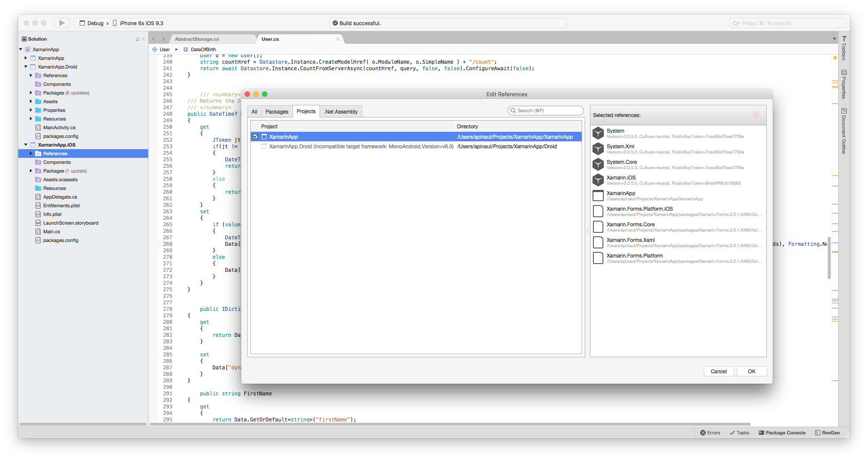868x460 pixels.
Task: Uncheck the XamarinApp project reference checkbox
Action: tap(255, 137)
